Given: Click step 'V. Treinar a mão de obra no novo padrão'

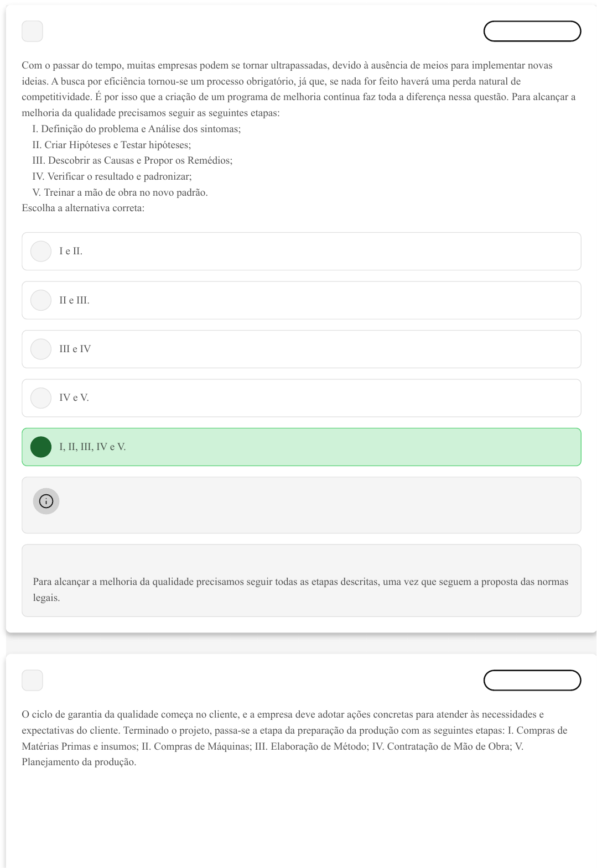Looking at the screenshot, I should click(x=120, y=193).
